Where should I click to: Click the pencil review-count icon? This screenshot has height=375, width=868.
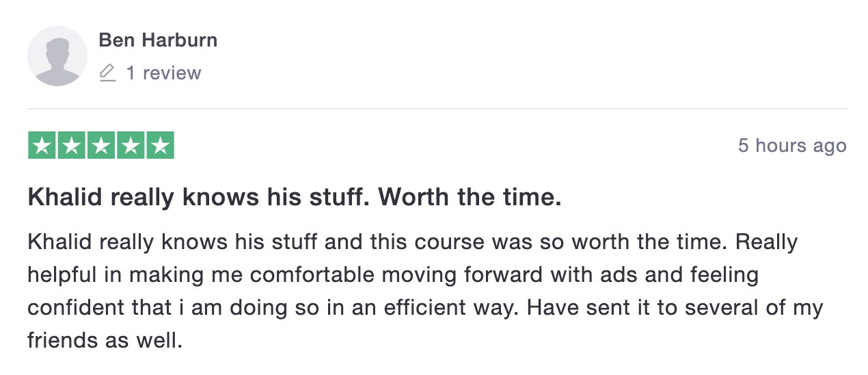coord(107,73)
